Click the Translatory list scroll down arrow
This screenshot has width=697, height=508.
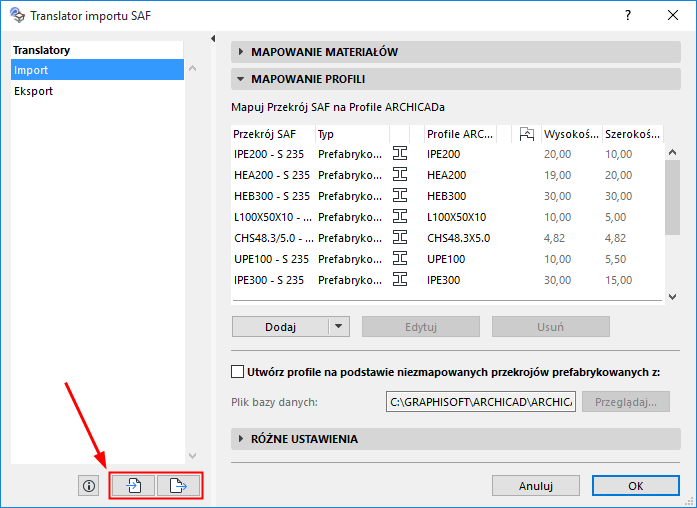tap(192, 456)
